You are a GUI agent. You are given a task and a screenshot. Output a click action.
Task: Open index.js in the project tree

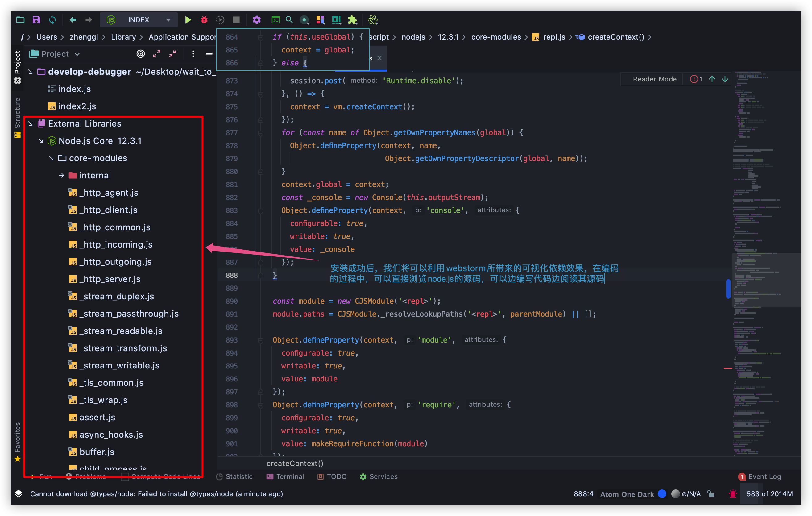(x=75, y=89)
